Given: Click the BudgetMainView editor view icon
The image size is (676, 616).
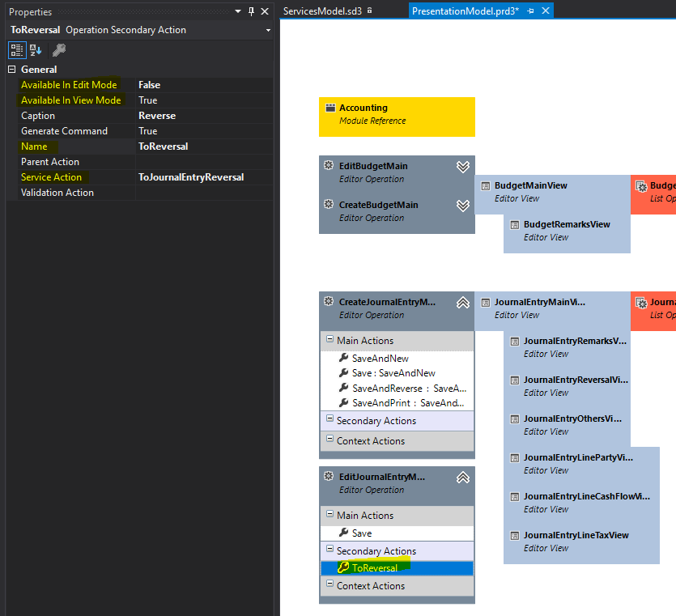Looking at the screenshot, I should pyautogui.click(x=486, y=186).
